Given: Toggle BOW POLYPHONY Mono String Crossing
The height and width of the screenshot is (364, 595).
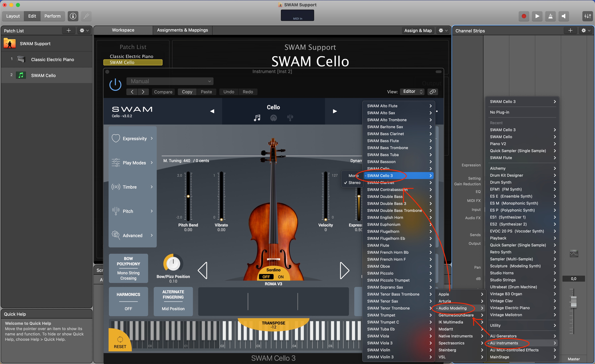Looking at the screenshot, I should pyautogui.click(x=128, y=268).
